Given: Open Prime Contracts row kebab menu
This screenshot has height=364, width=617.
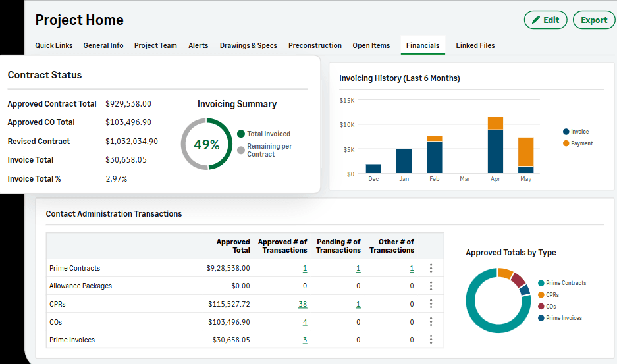Looking at the screenshot, I should pyautogui.click(x=431, y=268).
